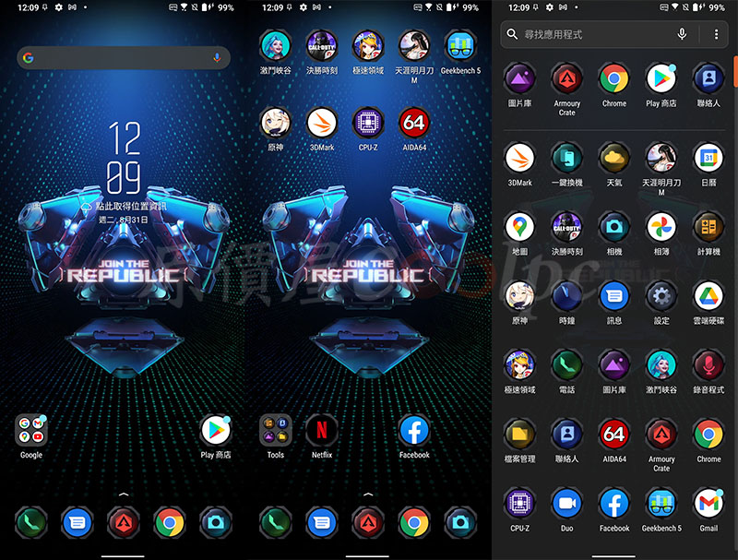Image resolution: width=738 pixels, height=560 pixels.
Task: Open the 地圖 Google Maps app
Action: coord(519,227)
